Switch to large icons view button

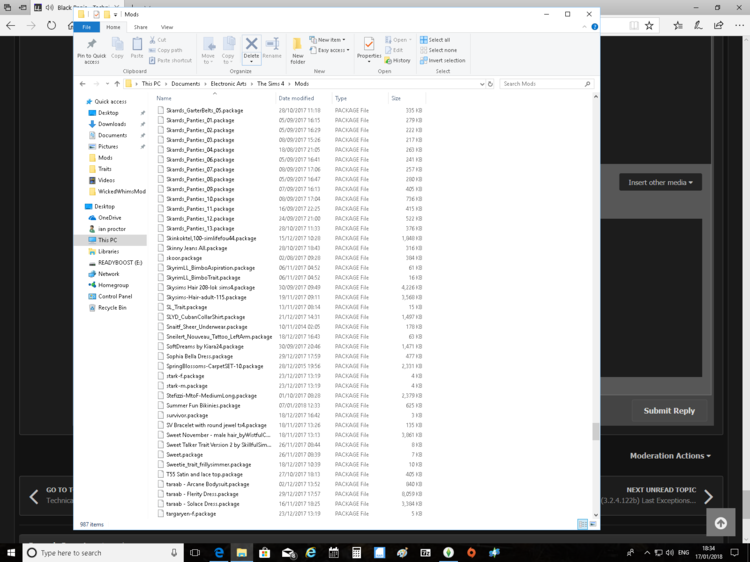[x=593, y=524]
